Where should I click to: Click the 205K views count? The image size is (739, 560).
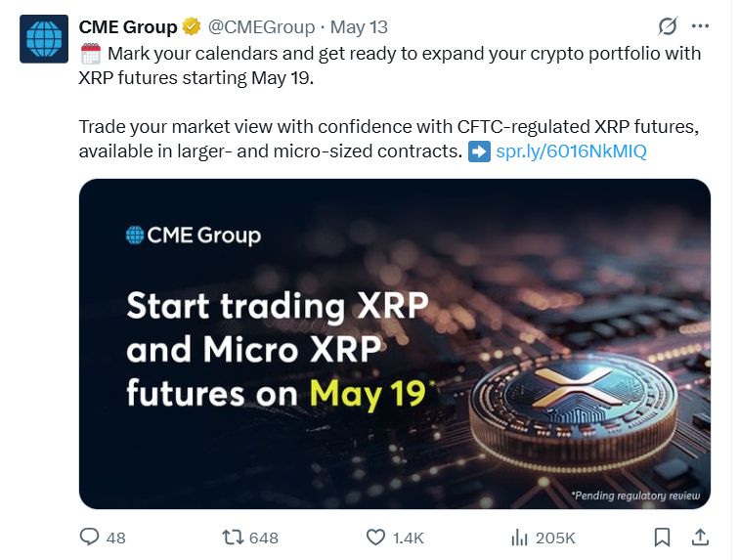tap(555, 538)
